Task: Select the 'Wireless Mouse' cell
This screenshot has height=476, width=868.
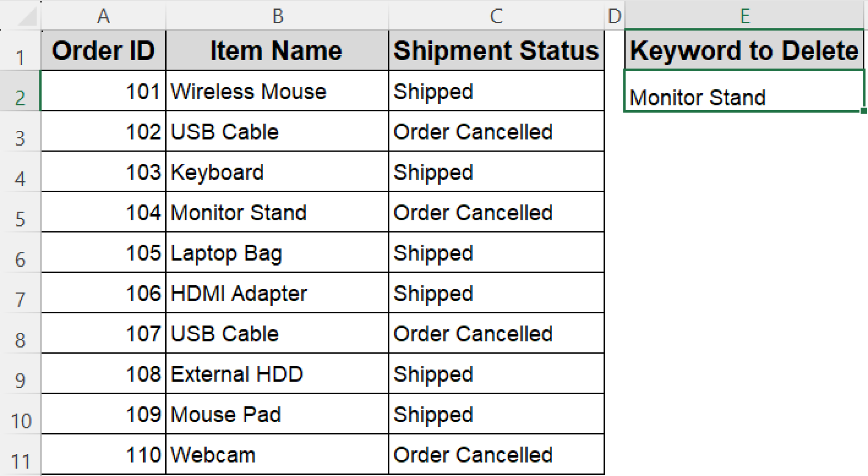Action: [277, 91]
